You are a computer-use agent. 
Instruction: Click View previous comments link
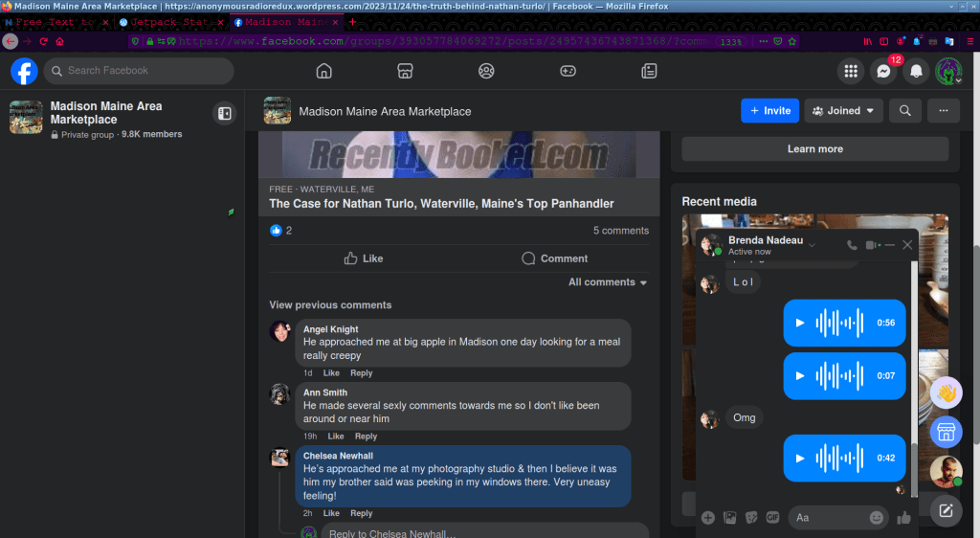(x=330, y=305)
